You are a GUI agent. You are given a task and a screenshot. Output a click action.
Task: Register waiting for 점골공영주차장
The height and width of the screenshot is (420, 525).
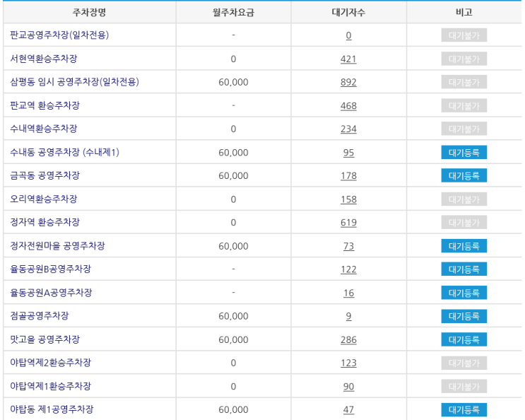[x=464, y=316]
